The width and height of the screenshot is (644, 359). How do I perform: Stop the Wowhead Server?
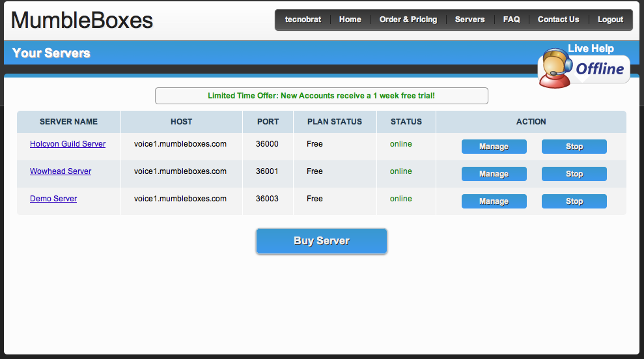point(574,174)
